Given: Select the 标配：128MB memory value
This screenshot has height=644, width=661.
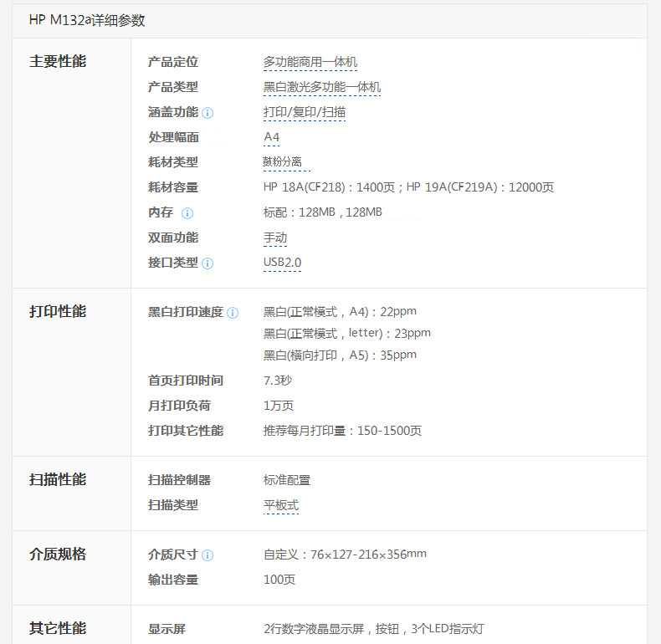Looking at the screenshot, I should [x=322, y=212].
